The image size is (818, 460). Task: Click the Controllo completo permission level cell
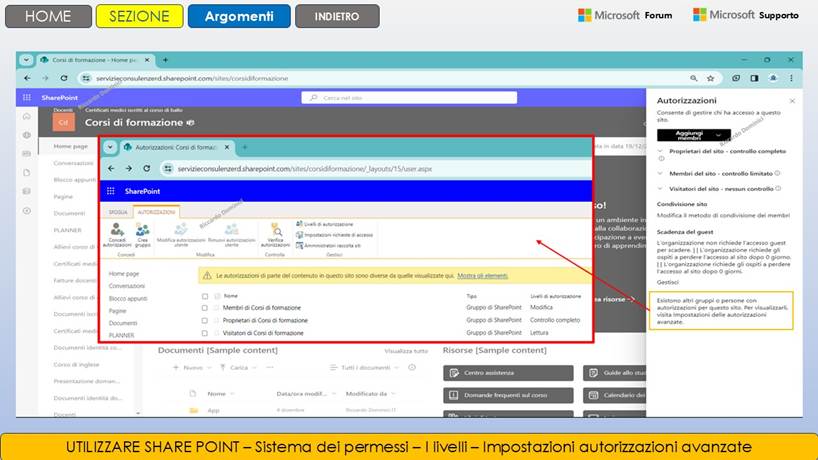[x=555, y=320]
